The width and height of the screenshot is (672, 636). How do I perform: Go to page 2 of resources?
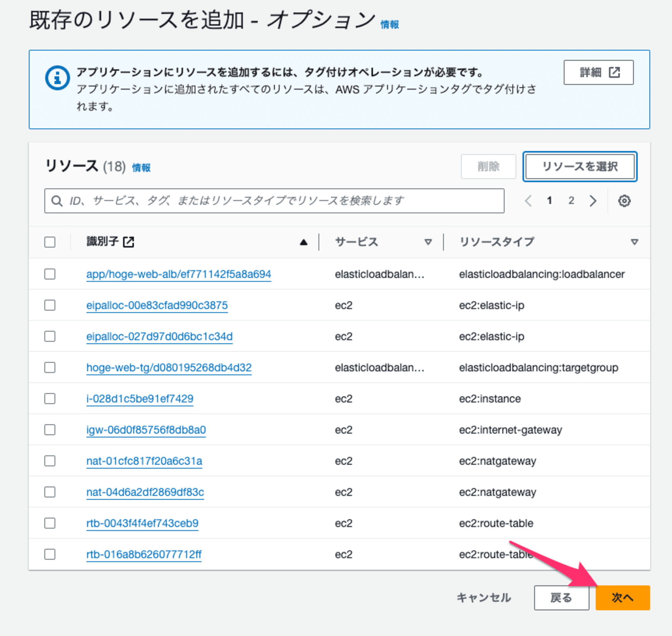click(x=571, y=201)
